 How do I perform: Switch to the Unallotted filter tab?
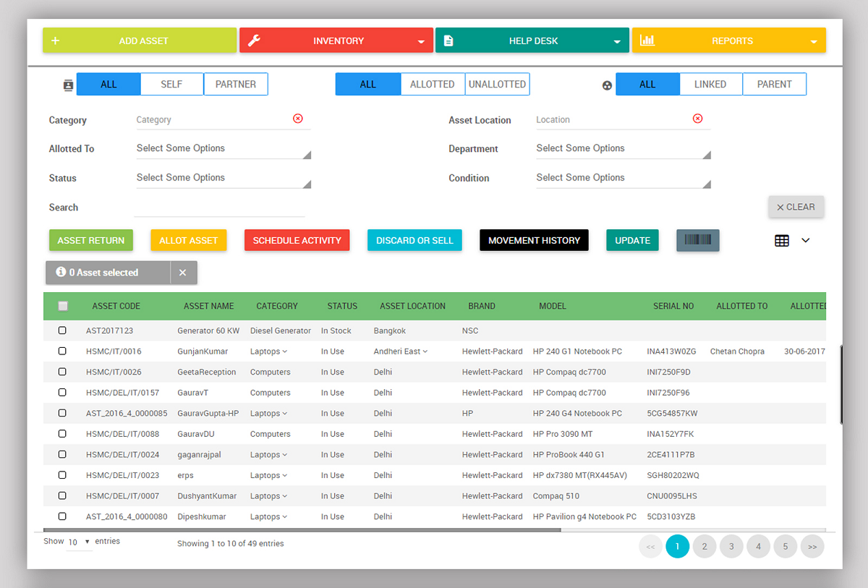(x=497, y=84)
